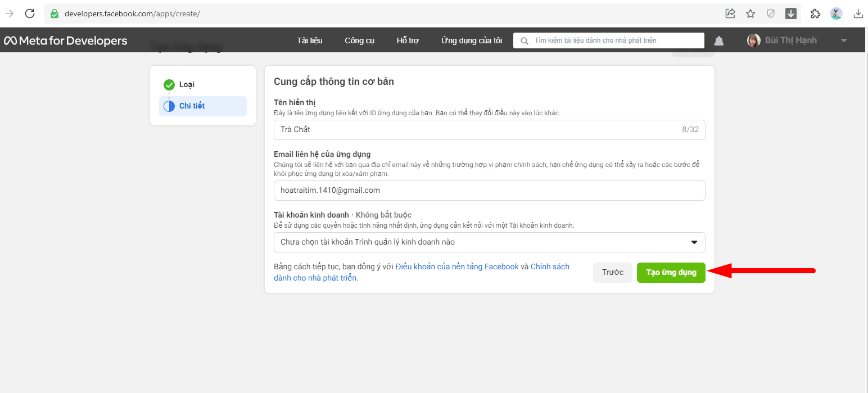This screenshot has width=868, height=393.
Task: Open the Tài liệu menu
Action: point(309,40)
